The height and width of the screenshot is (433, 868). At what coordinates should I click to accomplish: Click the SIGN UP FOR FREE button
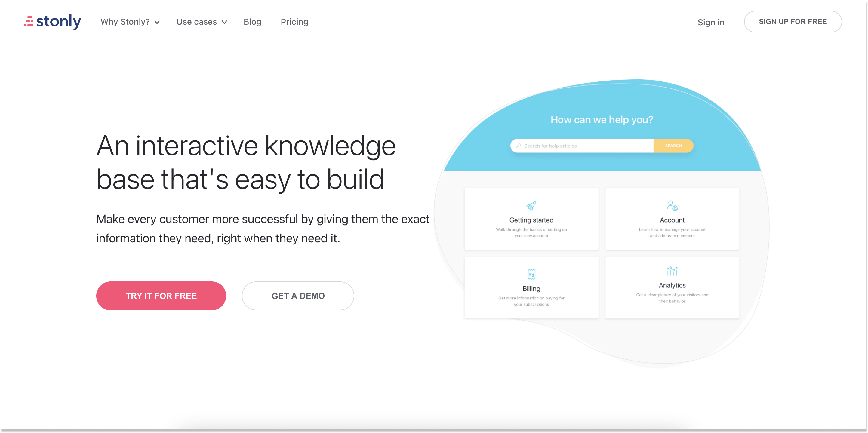point(793,22)
